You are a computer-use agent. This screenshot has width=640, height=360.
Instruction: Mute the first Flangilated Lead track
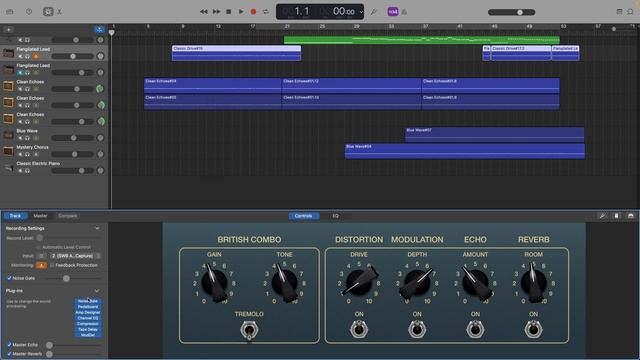[x=20, y=56]
